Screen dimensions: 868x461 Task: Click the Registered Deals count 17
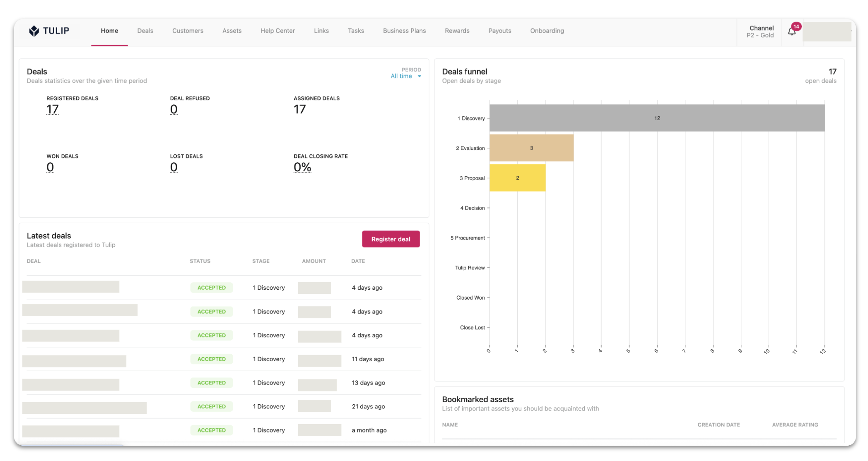(53, 109)
